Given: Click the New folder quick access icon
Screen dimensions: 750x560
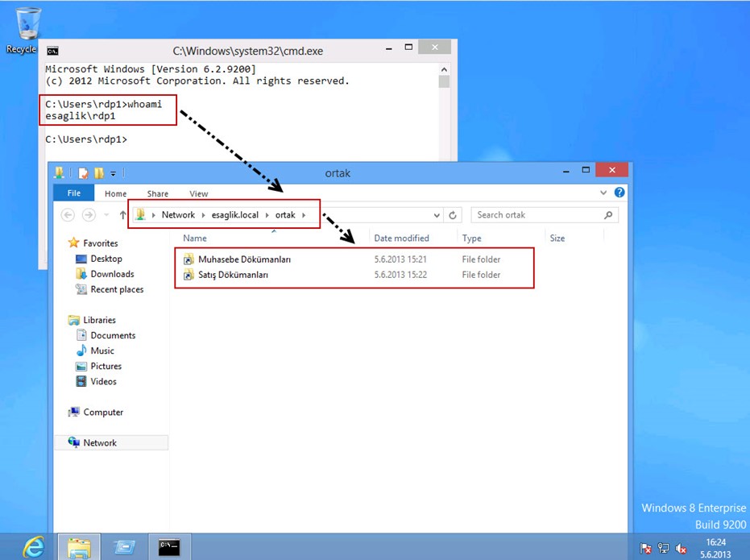Looking at the screenshot, I should coord(99,173).
